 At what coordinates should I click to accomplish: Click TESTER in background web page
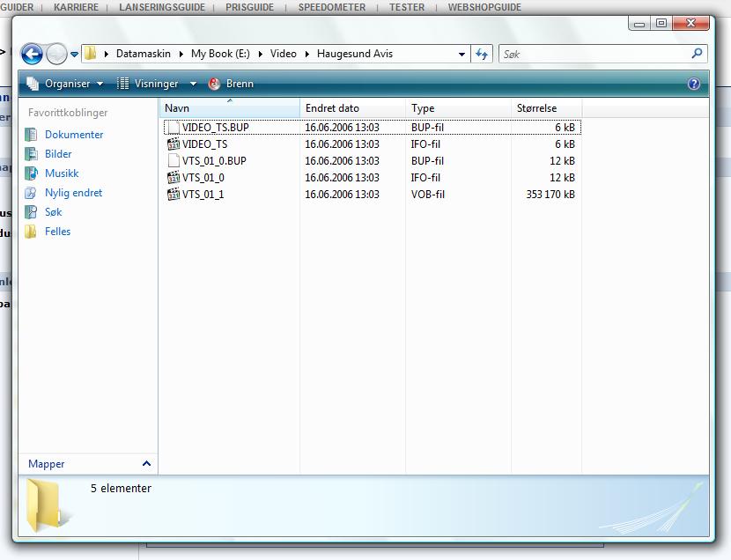[407, 7]
